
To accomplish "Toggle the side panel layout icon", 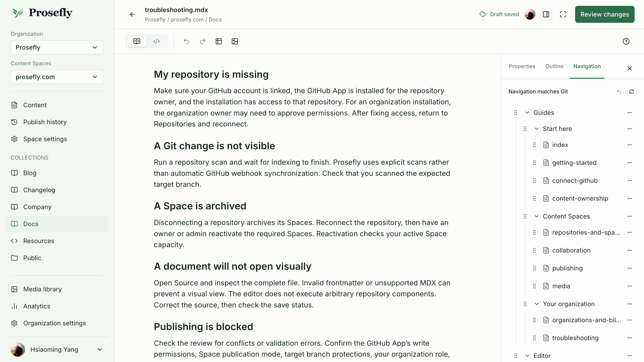I will pyautogui.click(x=546, y=14).
